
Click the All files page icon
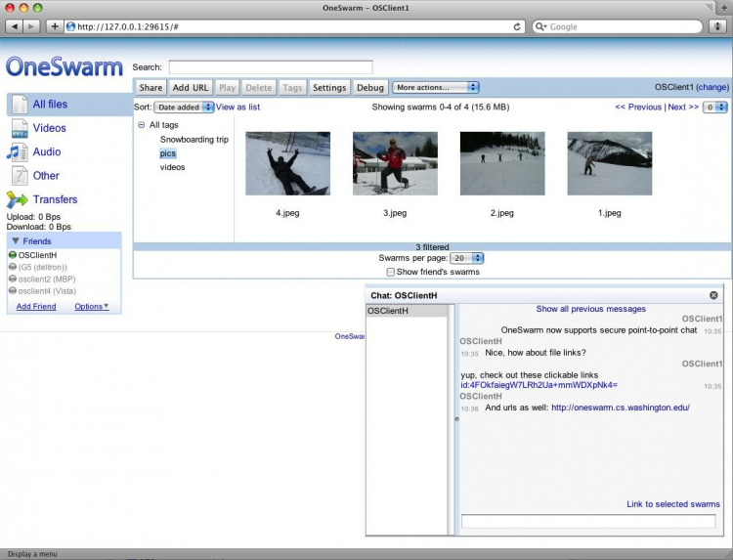20,104
